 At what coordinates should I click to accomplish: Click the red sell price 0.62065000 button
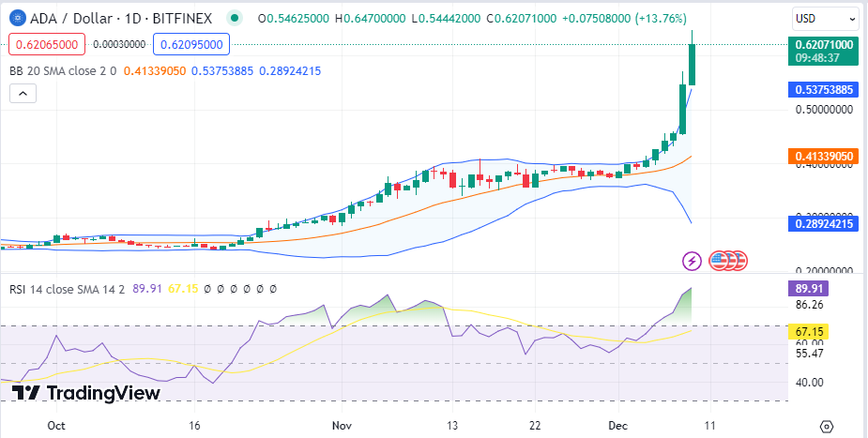pos(47,44)
